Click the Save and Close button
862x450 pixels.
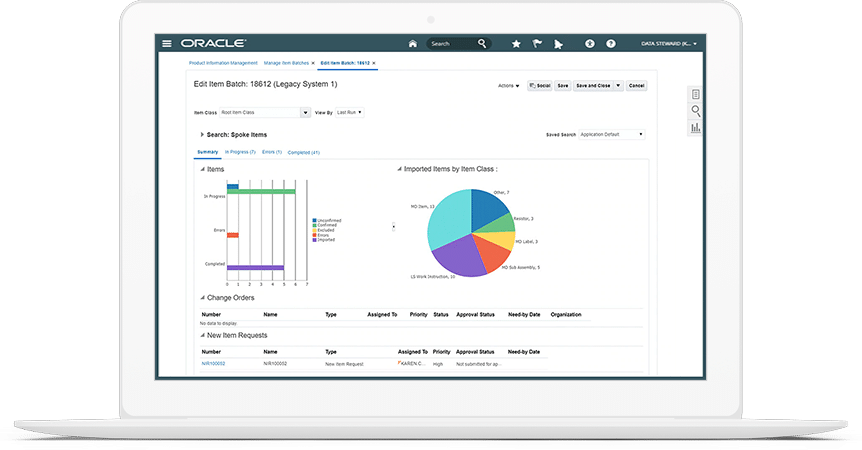point(593,86)
